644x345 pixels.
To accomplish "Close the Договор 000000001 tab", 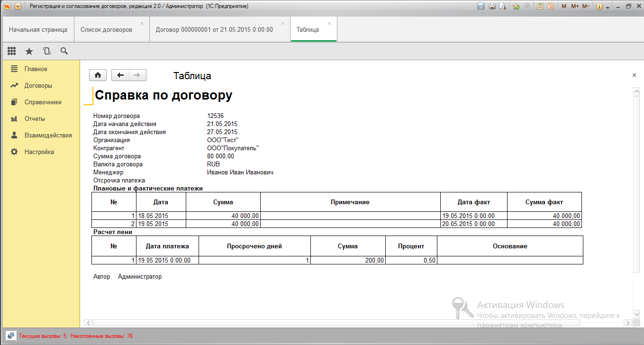I will tap(283, 23).
